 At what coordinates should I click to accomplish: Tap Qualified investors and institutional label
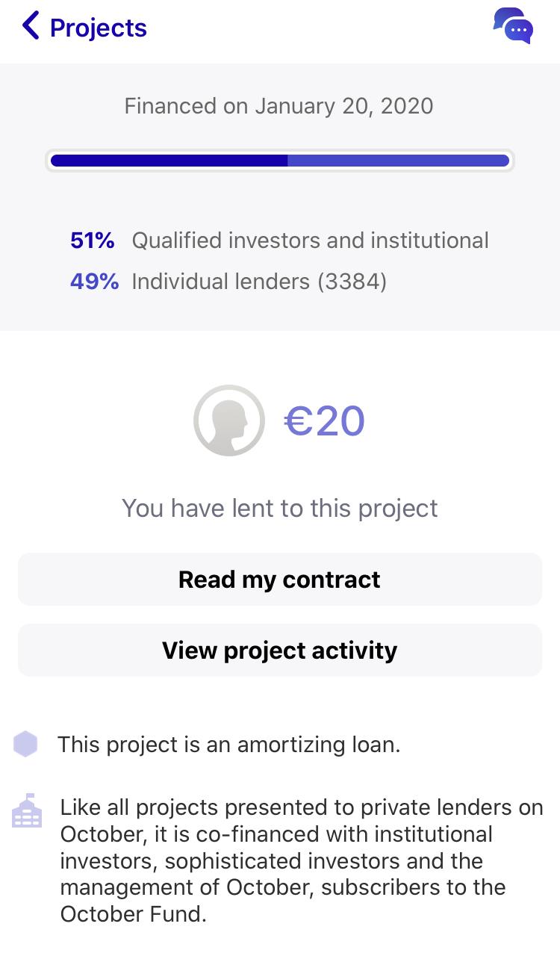pyautogui.click(x=310, y=240)
